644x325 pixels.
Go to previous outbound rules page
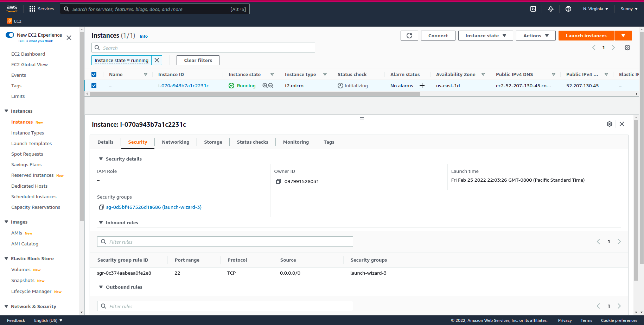598,306
